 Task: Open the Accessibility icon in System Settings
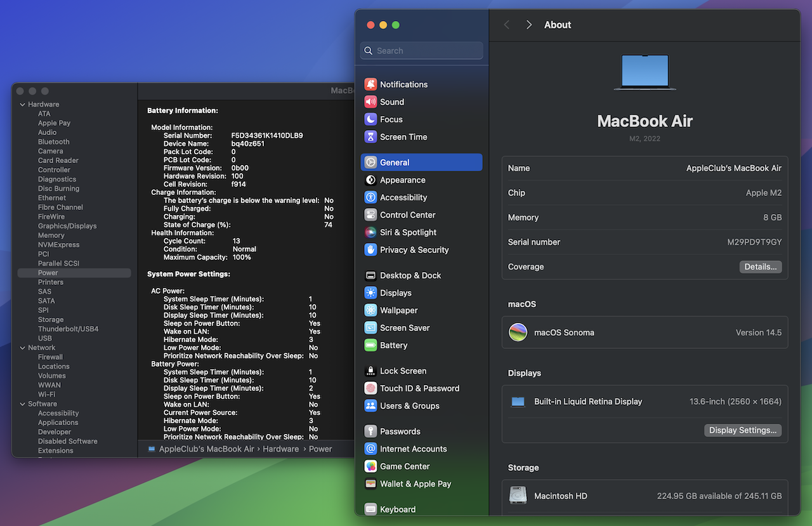[x=370, y=197]
